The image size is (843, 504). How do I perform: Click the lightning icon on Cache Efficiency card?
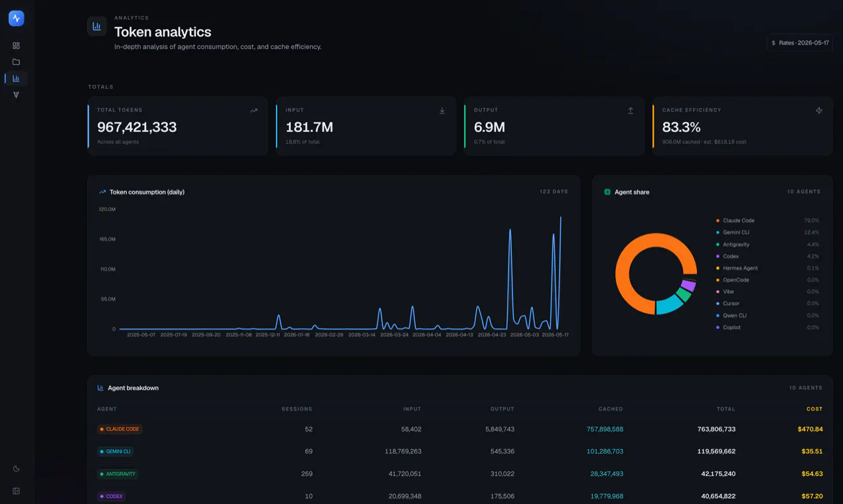pos(819,111)
